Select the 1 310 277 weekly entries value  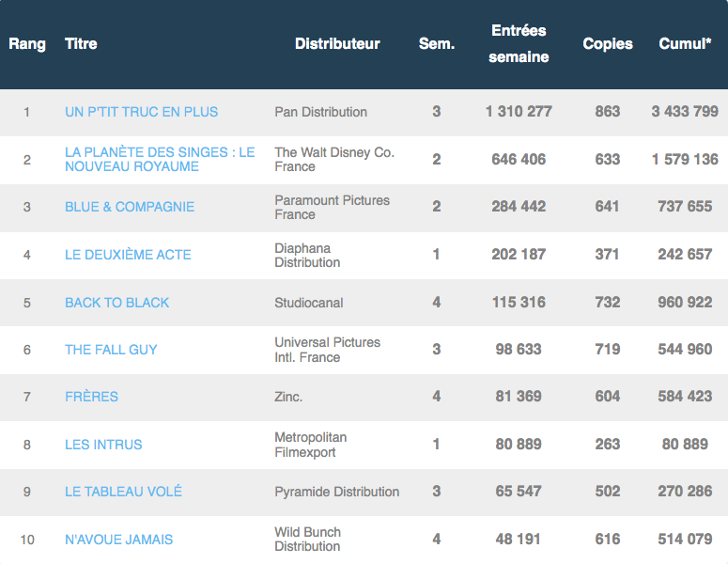click(x=519, y=112)
